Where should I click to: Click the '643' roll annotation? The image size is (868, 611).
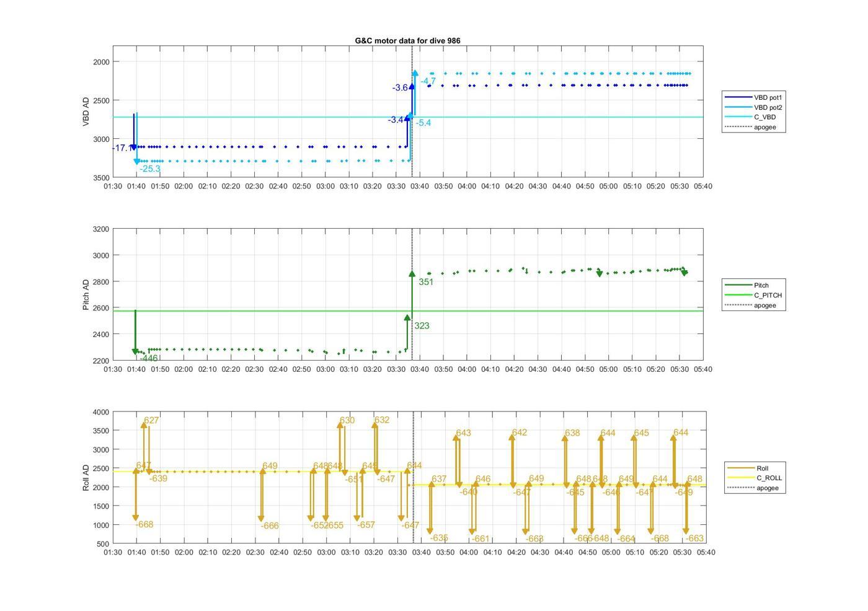pyautogui.click(x=463, y=433)
